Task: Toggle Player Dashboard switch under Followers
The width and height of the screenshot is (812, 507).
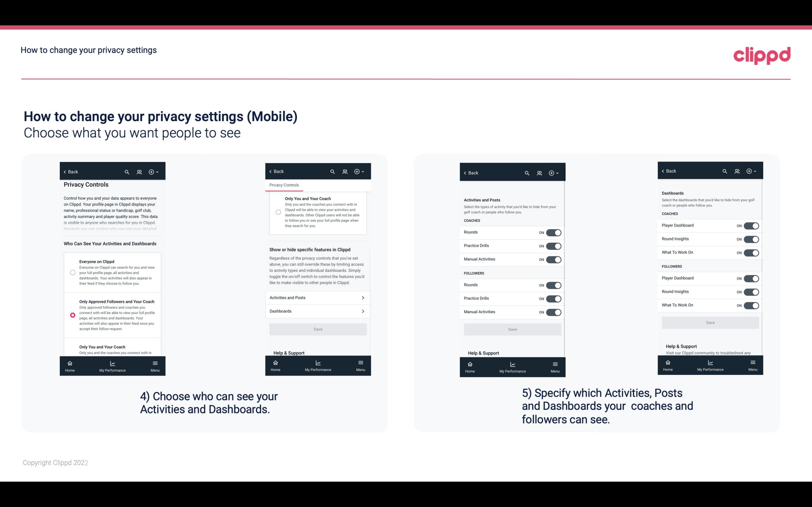Action: click(x=751, y=278)
